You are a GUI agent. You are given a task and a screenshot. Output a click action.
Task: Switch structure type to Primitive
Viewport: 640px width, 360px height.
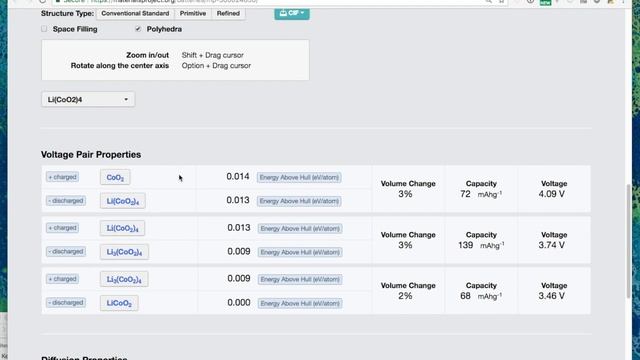tap(193, 13)
